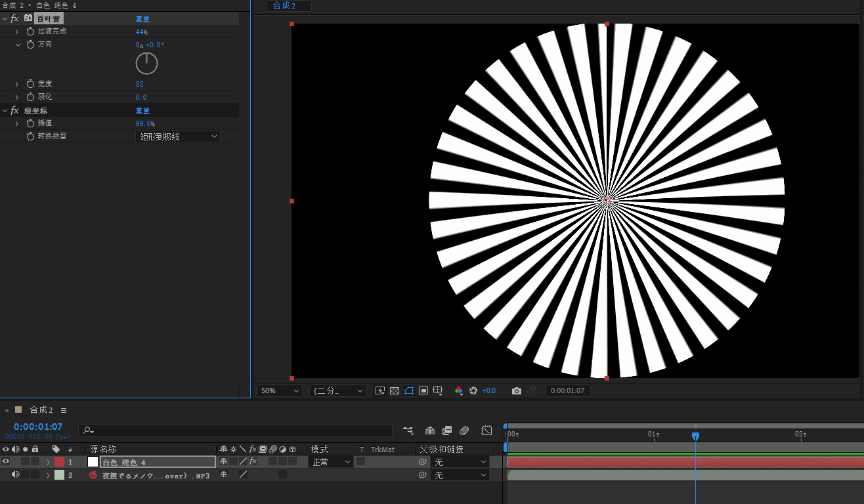Image resolution: width=864 pixels, height=504 pixels.
Task: Mute audio of the MP3 layer
Action: click(x=15, y=474)
